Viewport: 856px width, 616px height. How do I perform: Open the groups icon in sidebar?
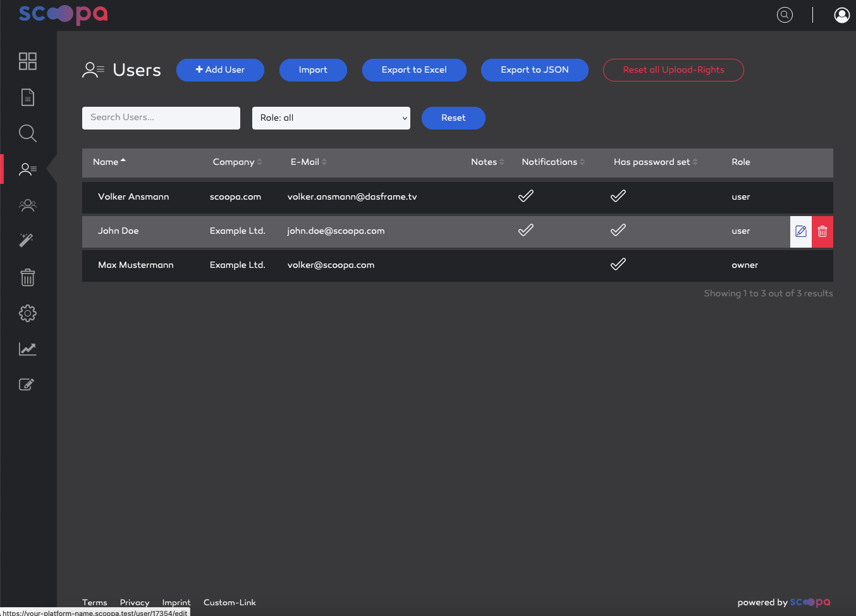click(28, 205)
